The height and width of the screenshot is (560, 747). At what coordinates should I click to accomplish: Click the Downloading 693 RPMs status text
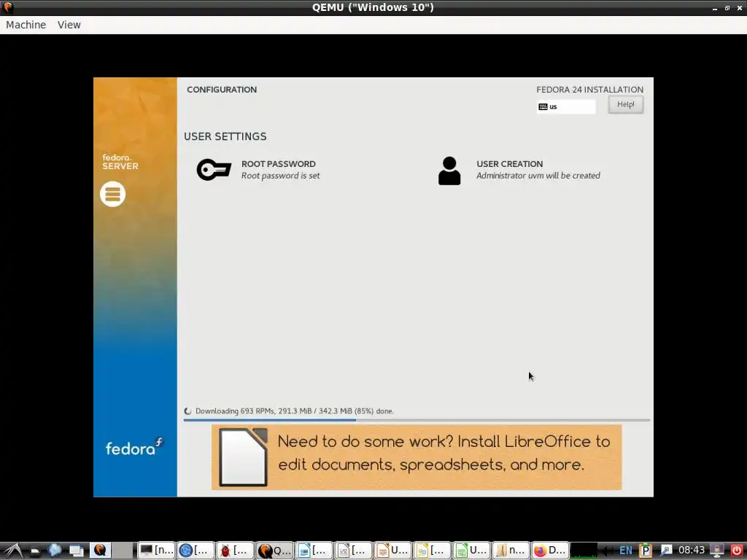295,411
